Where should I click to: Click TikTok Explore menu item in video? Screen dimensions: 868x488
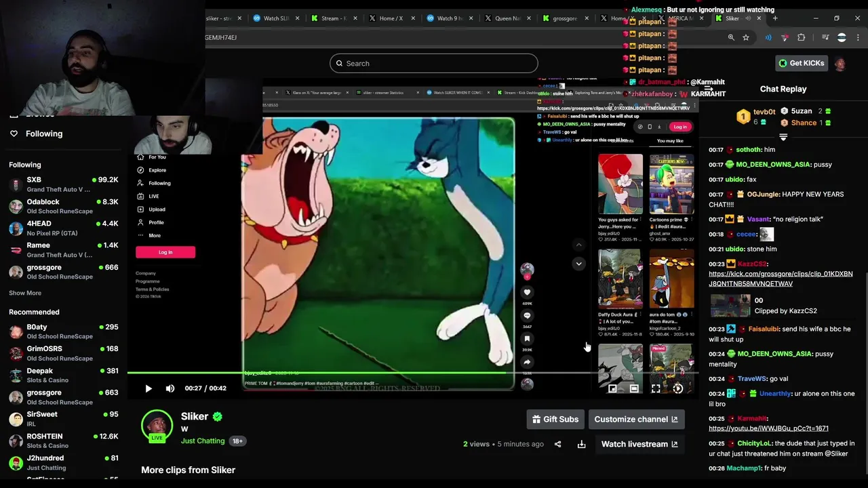153,170
